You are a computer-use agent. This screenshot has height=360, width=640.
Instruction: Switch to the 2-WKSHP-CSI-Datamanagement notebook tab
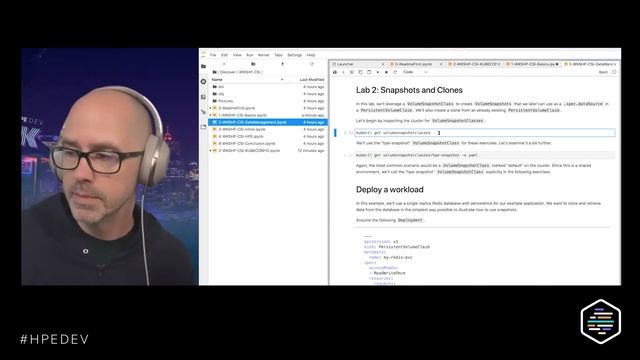click(x=591, y=64)
